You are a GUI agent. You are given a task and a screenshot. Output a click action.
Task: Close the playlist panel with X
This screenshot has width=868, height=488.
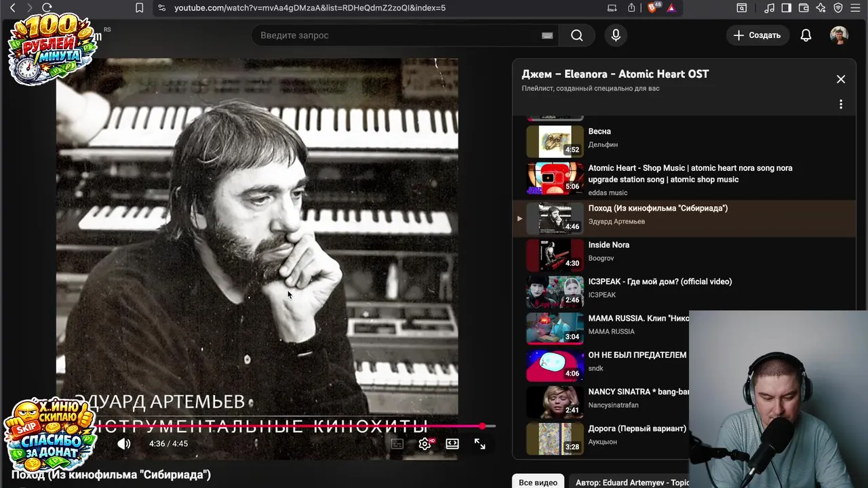coord(841,79)
